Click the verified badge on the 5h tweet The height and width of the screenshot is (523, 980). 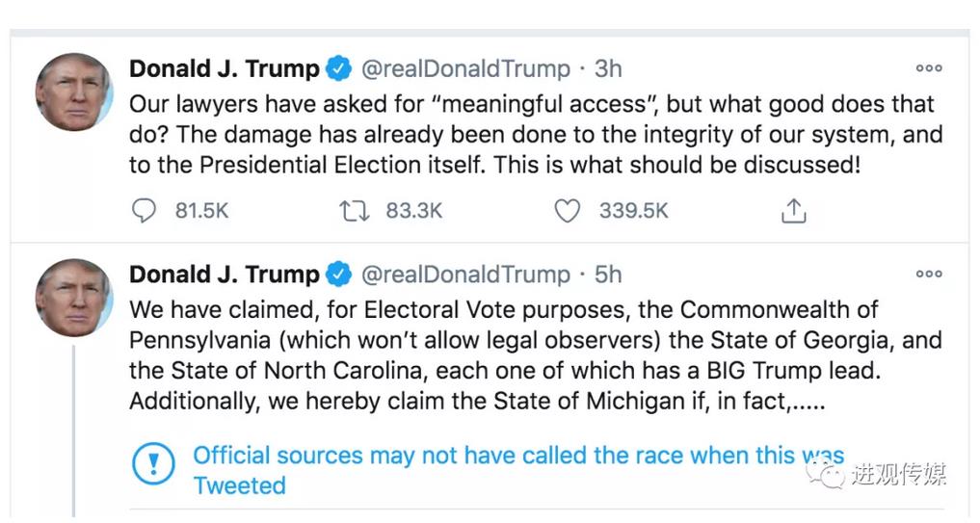pos(338,275)
